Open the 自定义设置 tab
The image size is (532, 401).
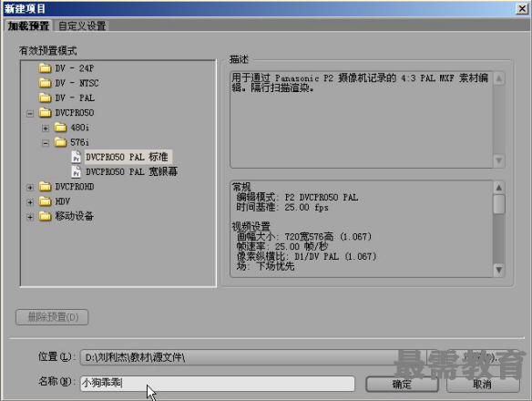point(82,26)
